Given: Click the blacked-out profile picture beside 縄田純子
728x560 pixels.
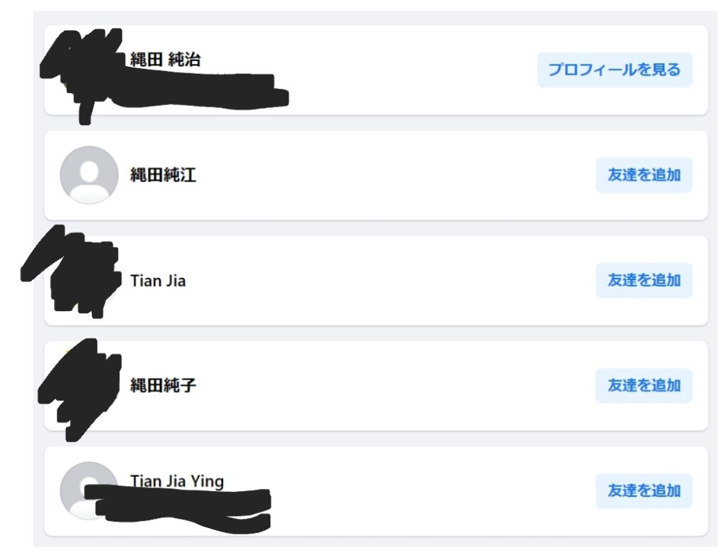Looking at the screenshot, I should click(81, 389).
